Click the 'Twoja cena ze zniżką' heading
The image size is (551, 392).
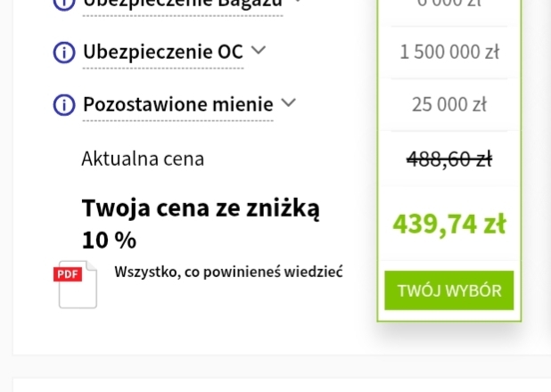201,208
